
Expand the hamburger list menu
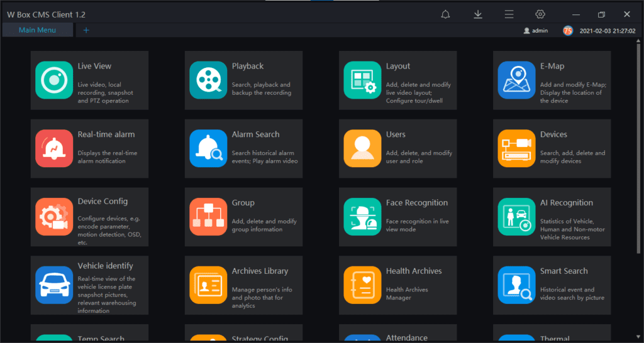(509, 14)
